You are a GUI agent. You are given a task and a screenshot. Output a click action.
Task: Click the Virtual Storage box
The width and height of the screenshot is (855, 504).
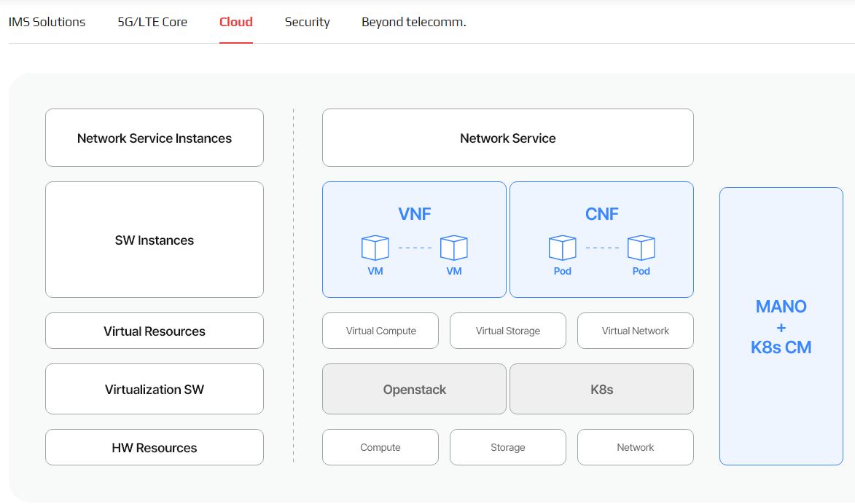pos(508,331)
